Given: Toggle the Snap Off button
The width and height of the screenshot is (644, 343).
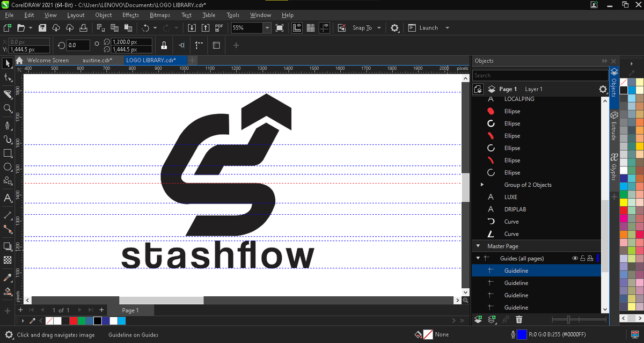Looking at the screenshot, I should (x=341, y=28).
